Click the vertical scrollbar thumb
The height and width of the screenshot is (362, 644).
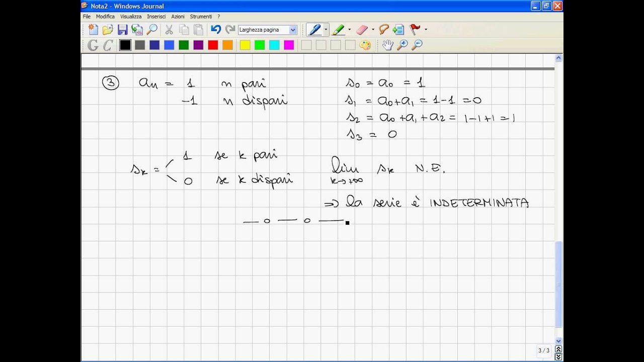pyautogui.click(x=558, y=284)
